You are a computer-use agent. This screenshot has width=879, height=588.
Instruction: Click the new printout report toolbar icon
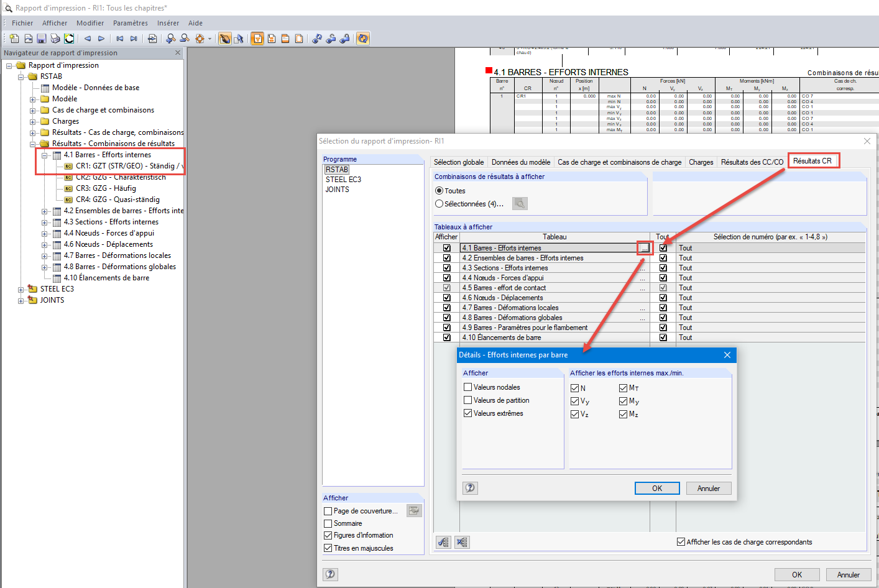coord(14,39)
